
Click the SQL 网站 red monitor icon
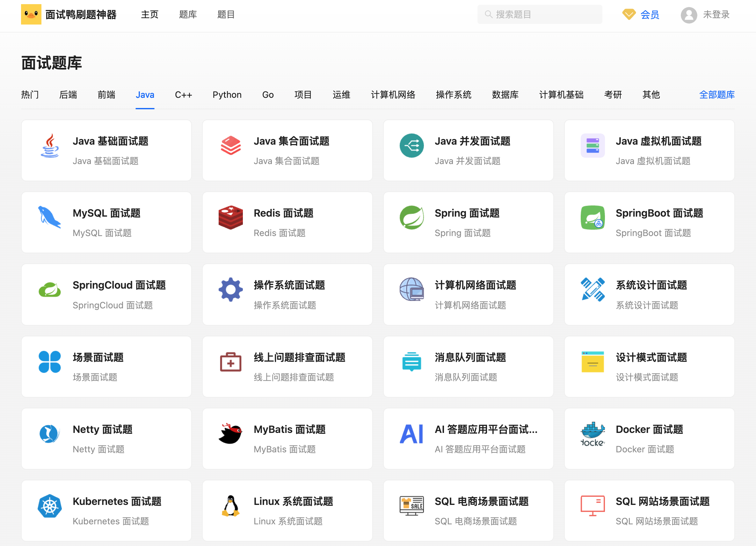pyautogui.click(x=593, y=506)
